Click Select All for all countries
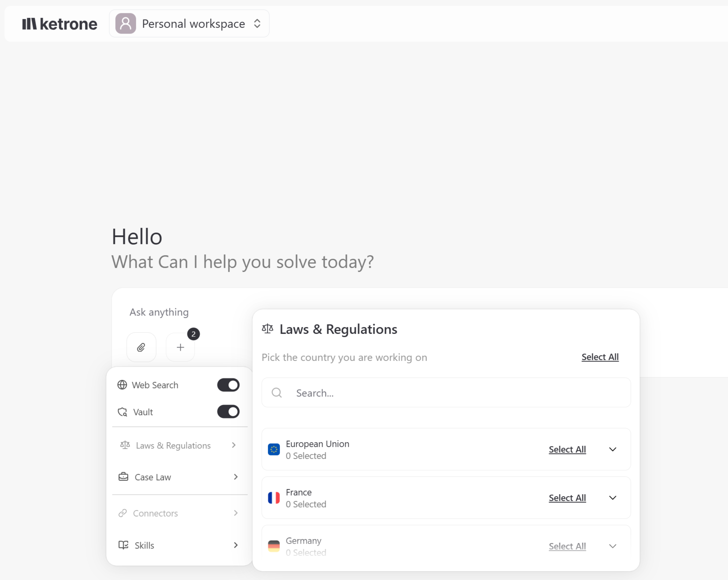The height and width of the screenshot is (580, 728). click(x=600, y=357)
